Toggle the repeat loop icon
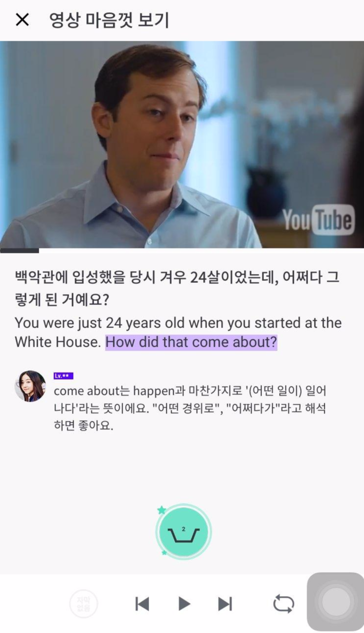 [x=284, y=604]
